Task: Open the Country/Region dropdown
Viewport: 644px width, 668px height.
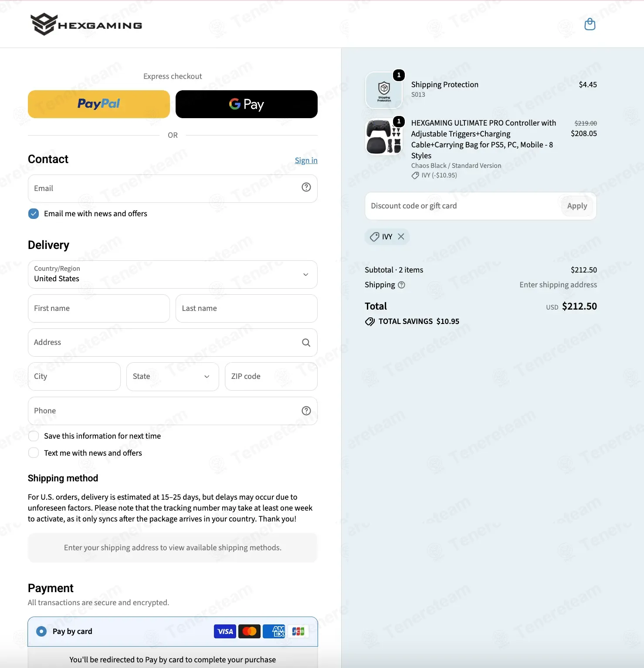Action: point(173,274)
